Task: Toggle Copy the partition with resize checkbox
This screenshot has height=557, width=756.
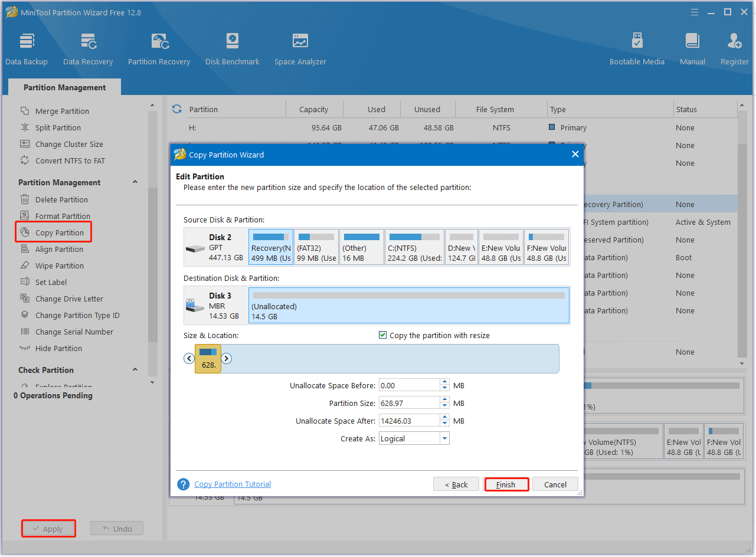Action: tap(383, 335)
